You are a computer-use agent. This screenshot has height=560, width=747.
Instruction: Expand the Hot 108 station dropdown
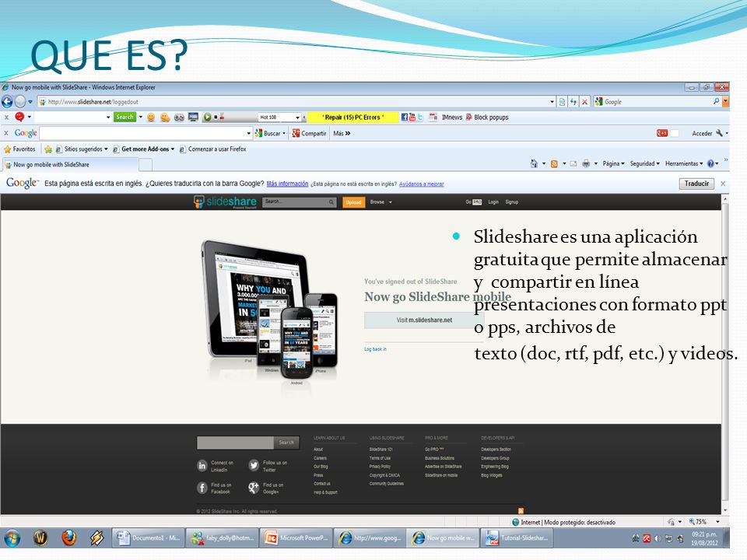298,117
